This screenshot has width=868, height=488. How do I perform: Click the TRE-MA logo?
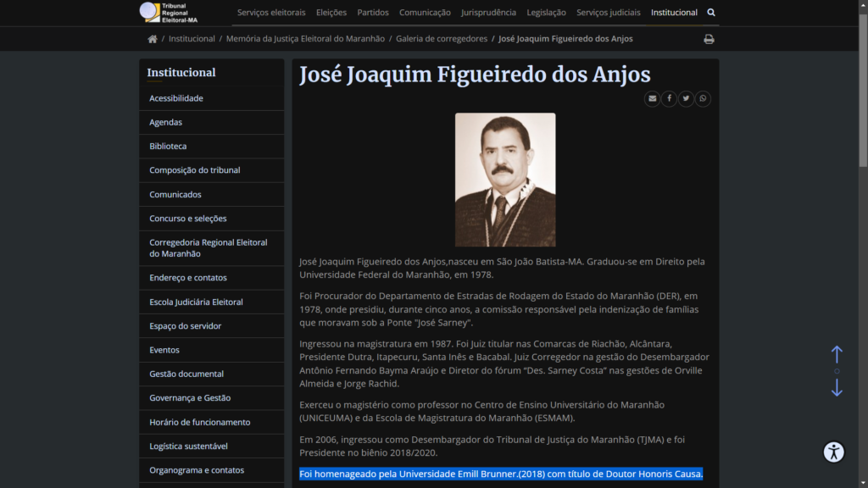(170, 13)
